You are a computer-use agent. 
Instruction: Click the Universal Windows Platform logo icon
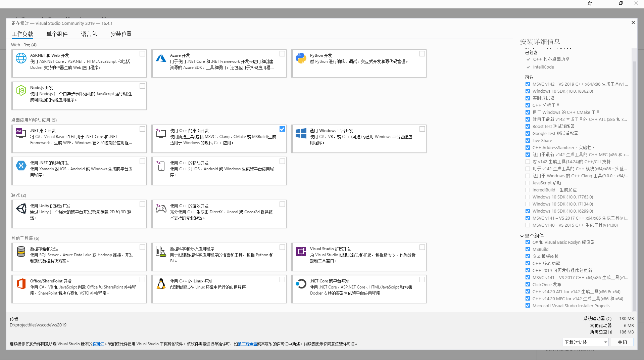click(x=301, y=133)
